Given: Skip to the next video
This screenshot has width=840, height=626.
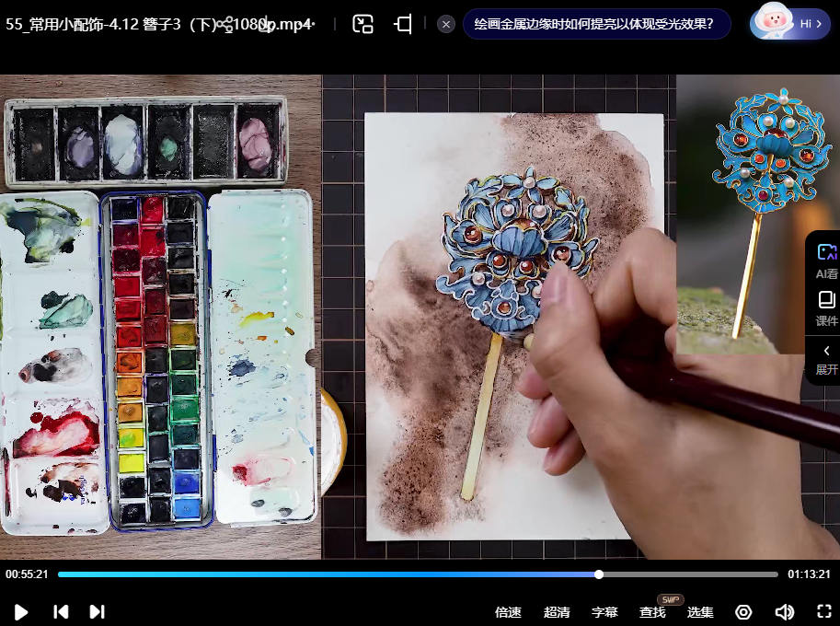Looking at the screenshot, I should pos(97,612).
